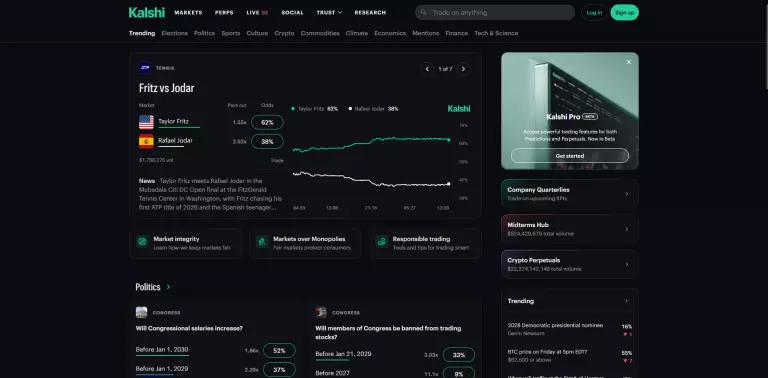The height and width of the screenshot is (378, 768).
Task: Open Company Quarterlies chevron
Action: click(626, 194)
